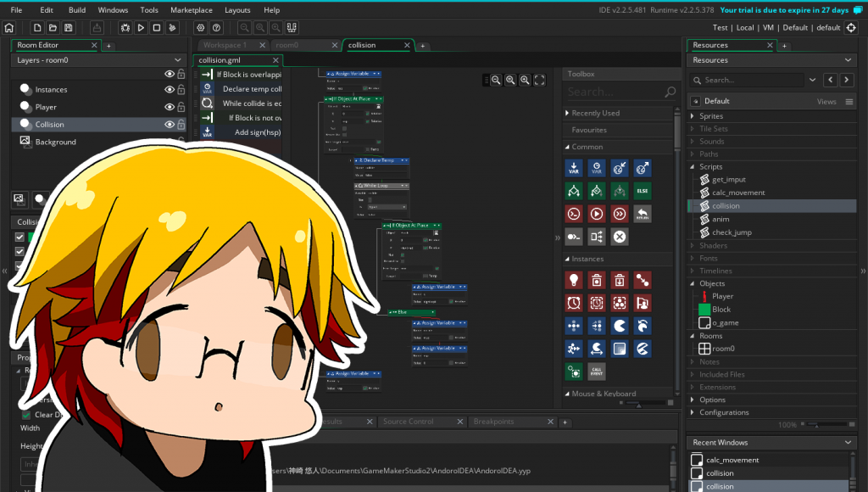
Task: Toggle visibility of the Collision layer
Action: tap(170, 125)
